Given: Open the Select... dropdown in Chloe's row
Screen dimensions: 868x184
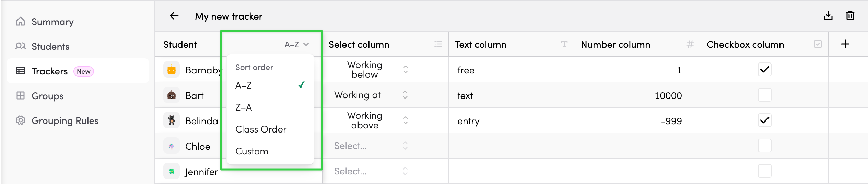Looking at the screenshot, I should pyautogui.click(x=371, y=146).
